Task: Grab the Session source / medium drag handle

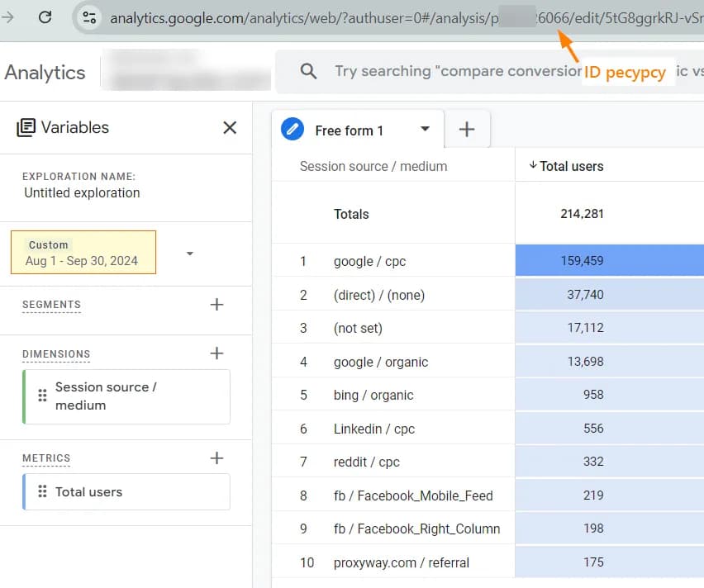Action: pyautogui.click(x=42, y=396)
